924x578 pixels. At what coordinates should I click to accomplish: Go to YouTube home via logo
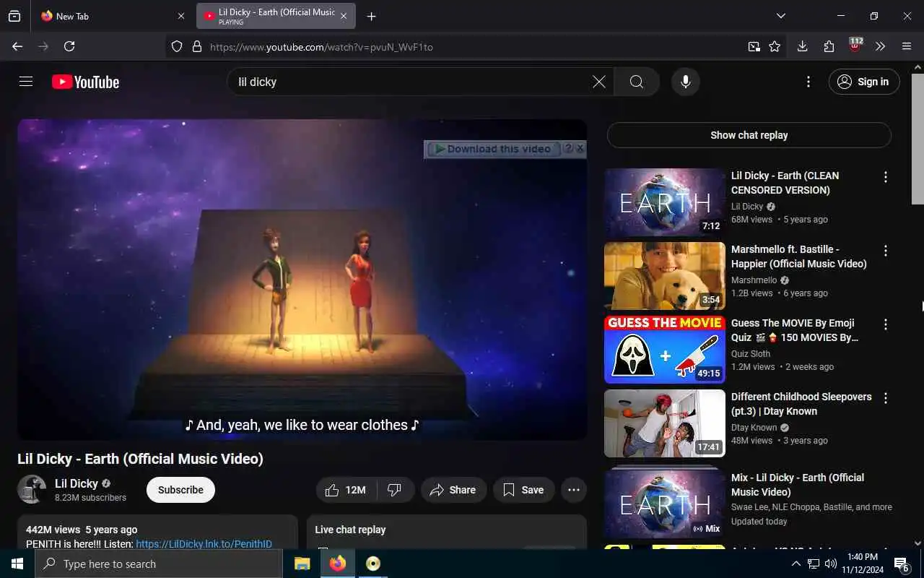tap(85, 82)
